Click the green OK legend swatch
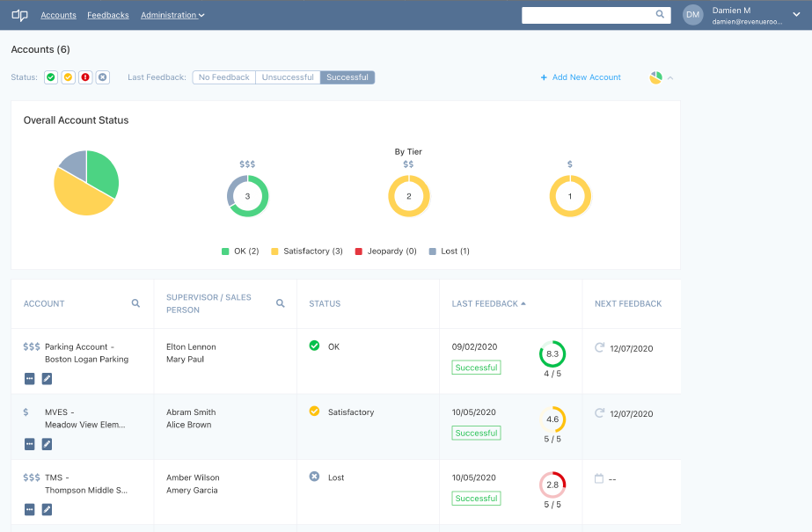812x532 pixels. 225,251
